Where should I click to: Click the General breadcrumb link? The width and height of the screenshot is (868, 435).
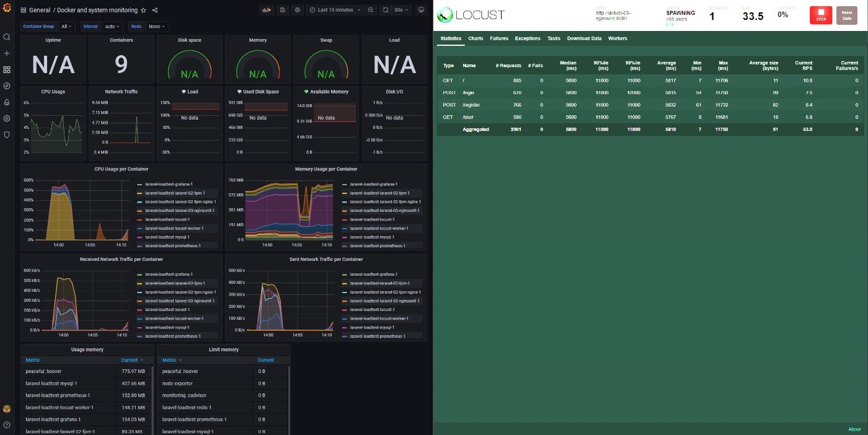tap(40, 11)
